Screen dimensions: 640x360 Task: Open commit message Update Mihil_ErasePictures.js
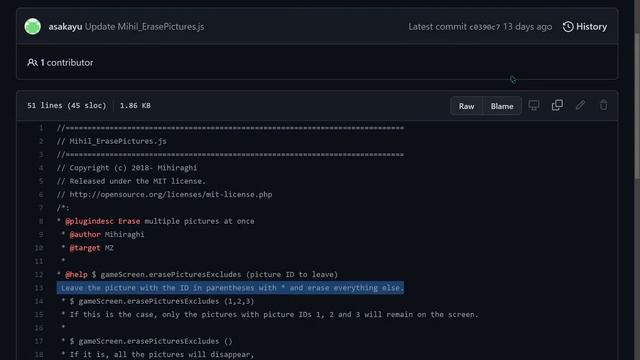(x=144, y=27)
